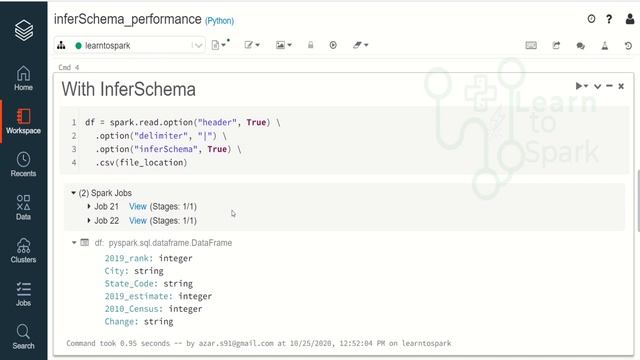640x360 pixels.
Task: Expand the Job 21 row
Action: (89, 207)
